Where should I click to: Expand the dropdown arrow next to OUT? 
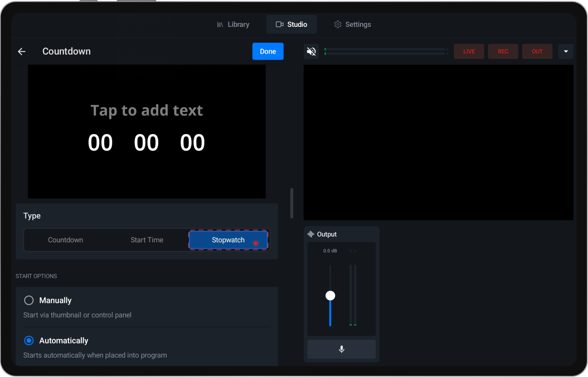566,51
